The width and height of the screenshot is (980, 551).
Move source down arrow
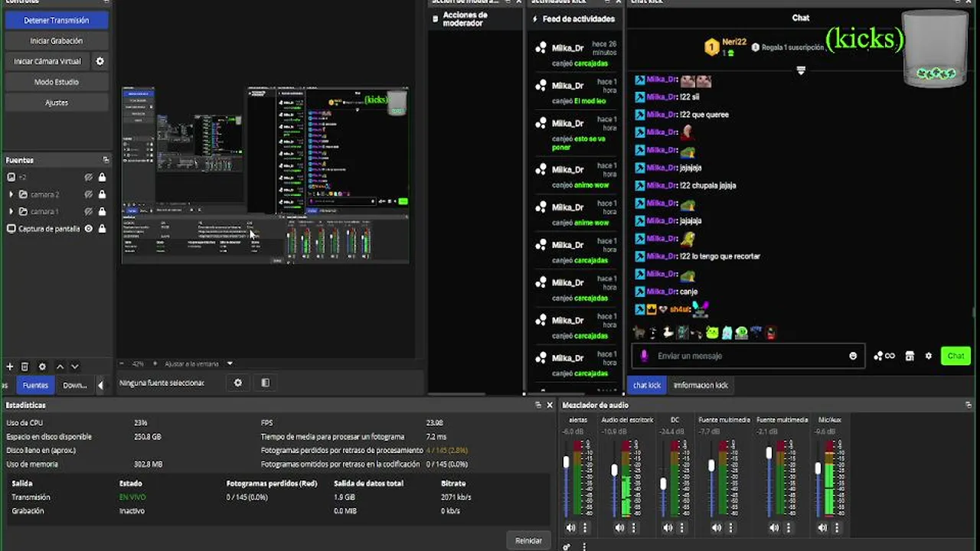tap(74, 367)
